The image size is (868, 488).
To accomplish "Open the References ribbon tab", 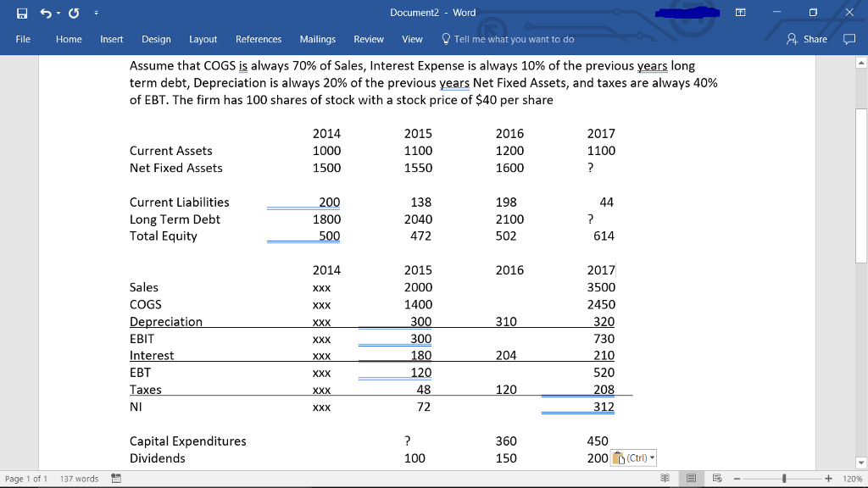I will 259,39.
